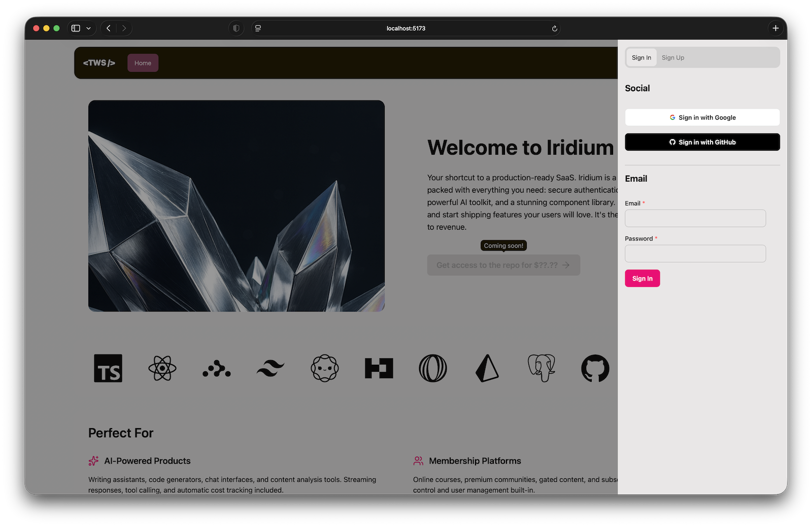Viewport: 812px width, 527px height.
Task: Click the GitHub octocat logo in tech row
Action: tap(595, 368)
